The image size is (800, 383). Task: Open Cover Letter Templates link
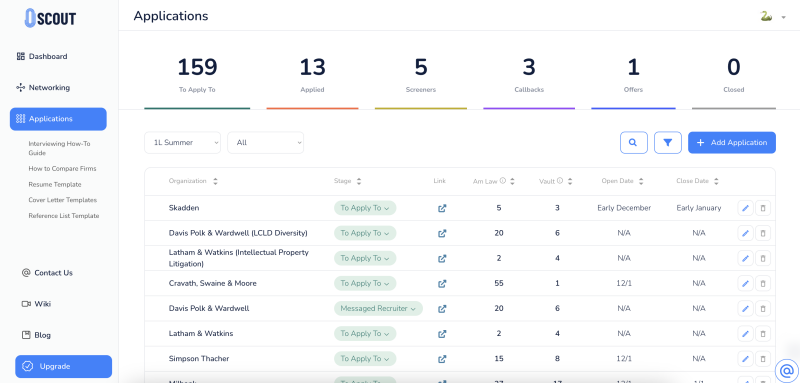click(62, 200)
